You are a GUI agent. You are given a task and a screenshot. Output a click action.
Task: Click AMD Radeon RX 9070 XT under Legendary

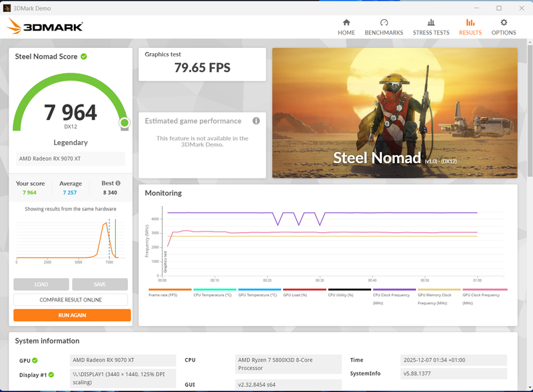(x=71, y=158)
